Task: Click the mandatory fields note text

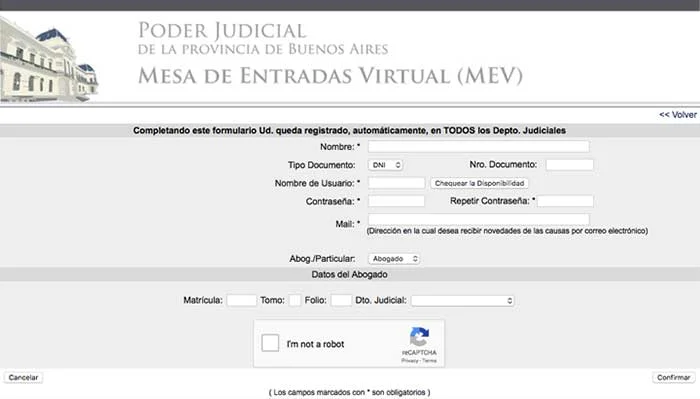Action: click(x=349, y=392)
